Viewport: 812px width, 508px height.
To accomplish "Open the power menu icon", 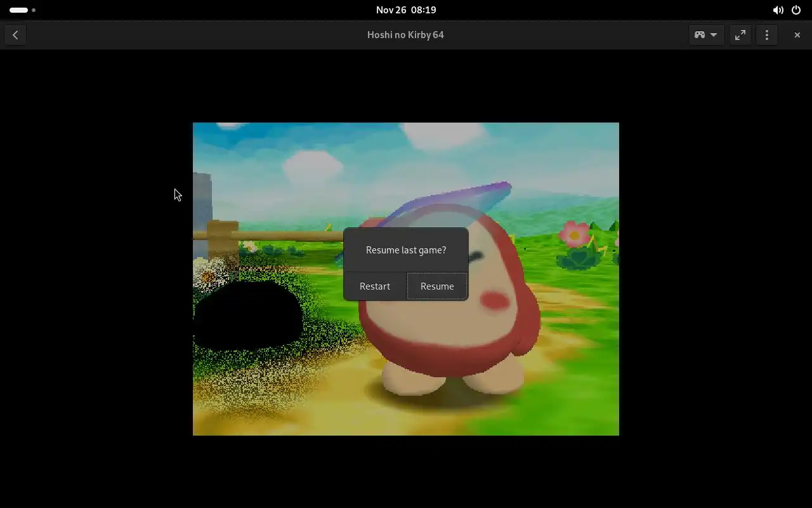I will pos(796,10).
